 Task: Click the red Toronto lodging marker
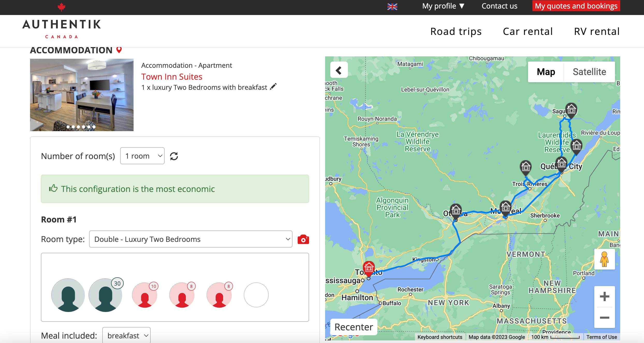[x=369, y=269]
